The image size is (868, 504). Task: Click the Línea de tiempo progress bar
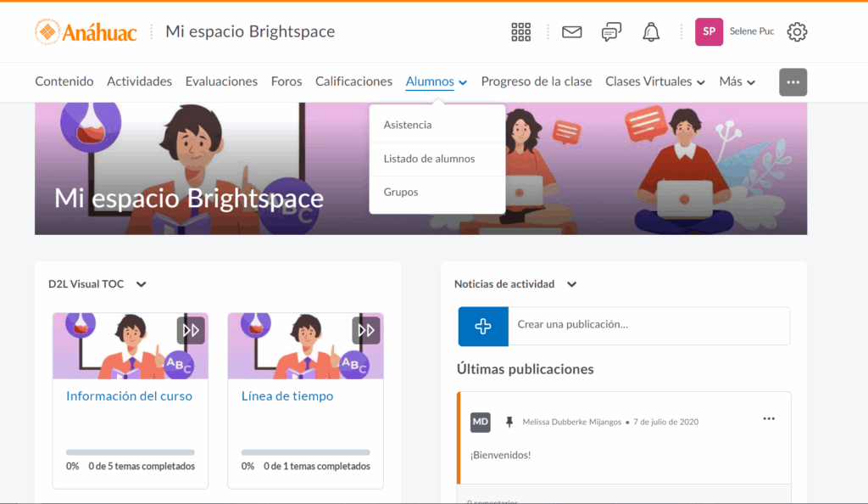[305, 452]
